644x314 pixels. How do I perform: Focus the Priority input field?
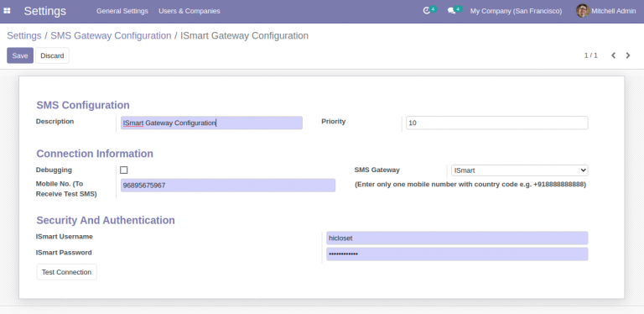click(x=497, y=123)
